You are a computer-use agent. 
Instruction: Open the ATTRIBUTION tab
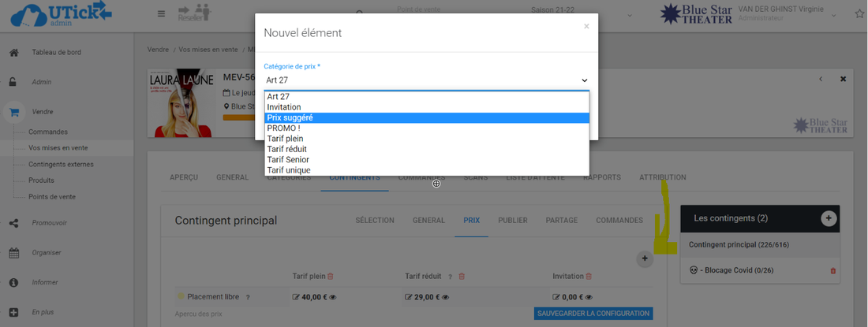(x=663, y=177)
